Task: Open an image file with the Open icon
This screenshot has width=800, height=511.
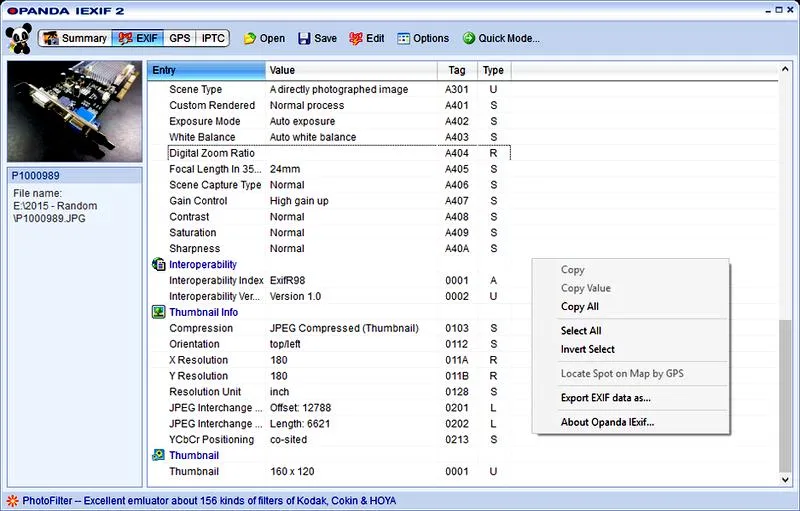Action: [x=249, y=38]
